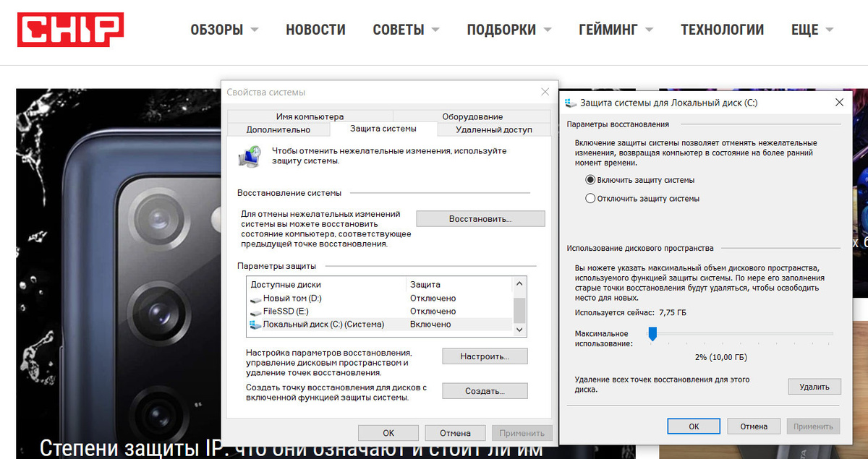The height and width of the screenshot is (459, 868).
Task: Click Отмена in Защита системы dialog
Action: [754, 426]
